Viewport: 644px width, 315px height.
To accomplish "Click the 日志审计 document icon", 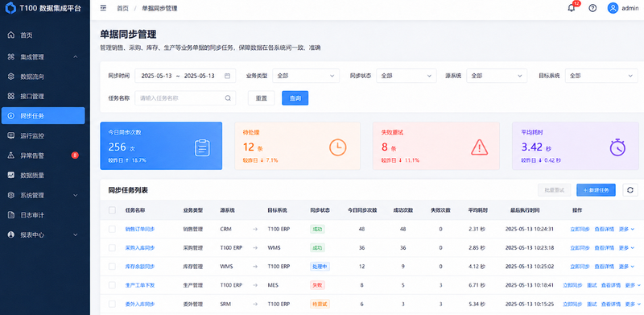I will click(11, 214).
